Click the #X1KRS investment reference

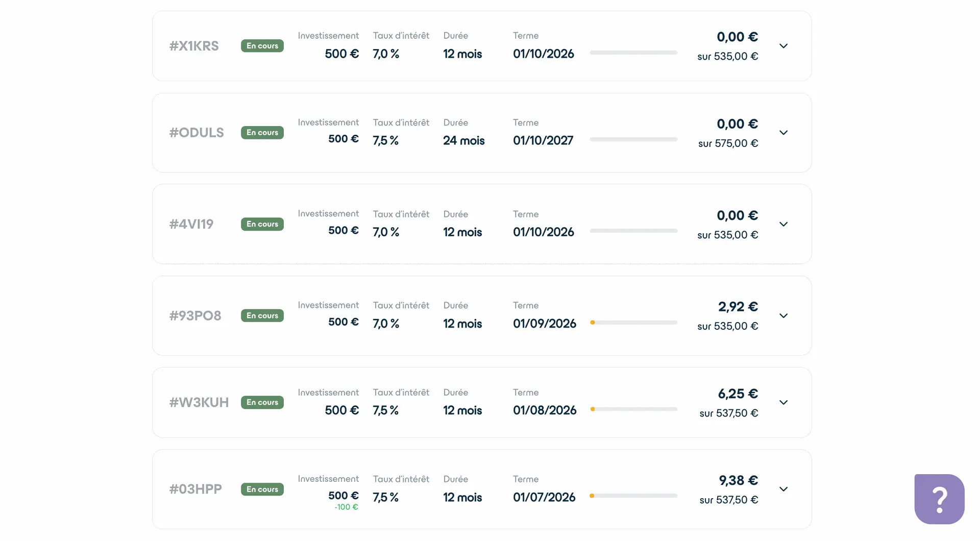pos(194,46)
